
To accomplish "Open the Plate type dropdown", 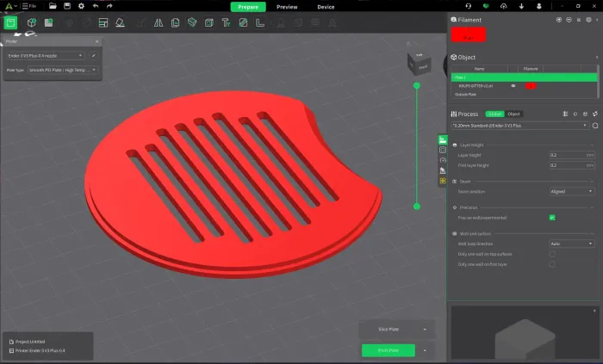I will pos(63,70).
